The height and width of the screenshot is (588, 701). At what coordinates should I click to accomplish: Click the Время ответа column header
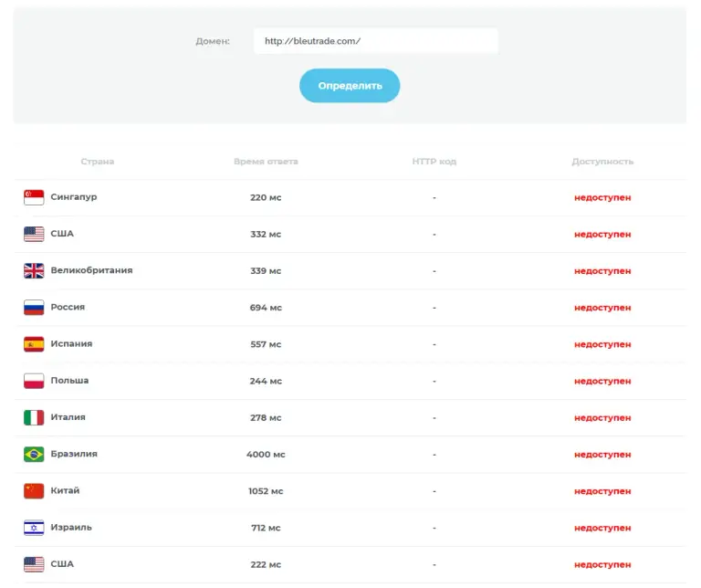point(266,162)
